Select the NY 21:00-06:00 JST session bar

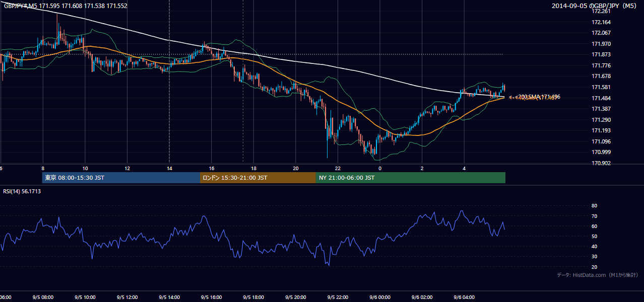[x=411, y=178]
